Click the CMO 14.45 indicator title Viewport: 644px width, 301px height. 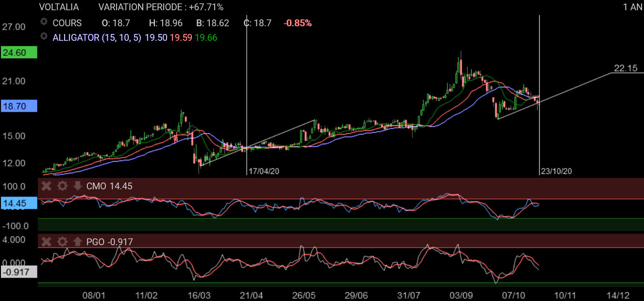[109, 186]
